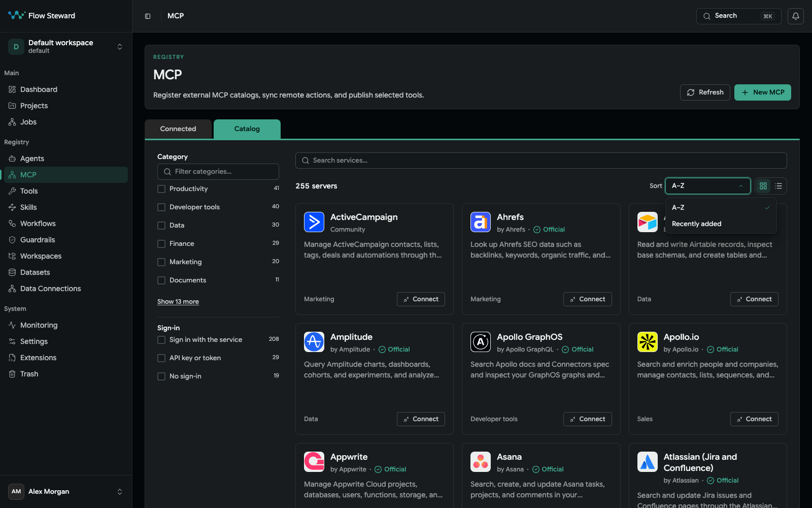
Task: Go to Monitoring in sidebar
Action: point(66,325)
